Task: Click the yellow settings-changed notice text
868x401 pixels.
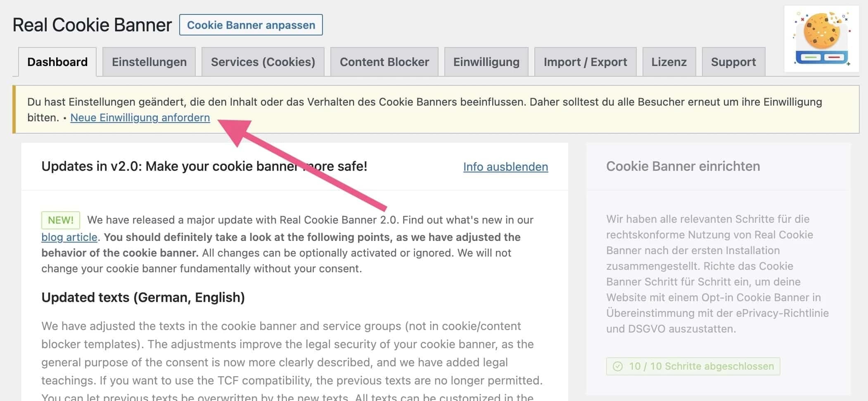Action: [x=425, y=102]
